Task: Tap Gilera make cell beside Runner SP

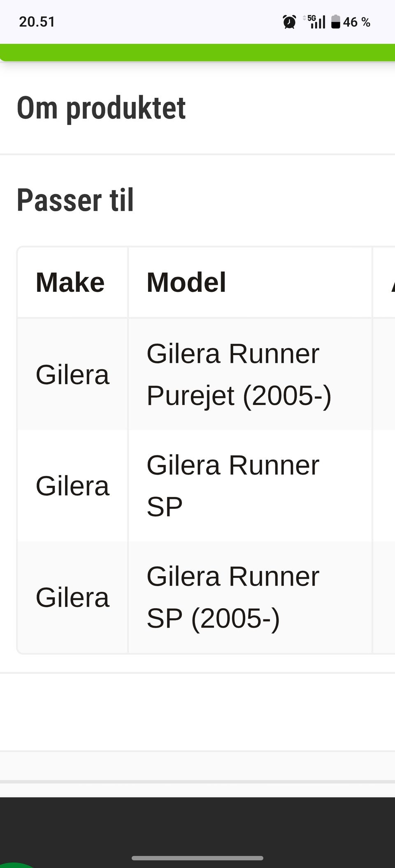Action: [x=72, y=486]
